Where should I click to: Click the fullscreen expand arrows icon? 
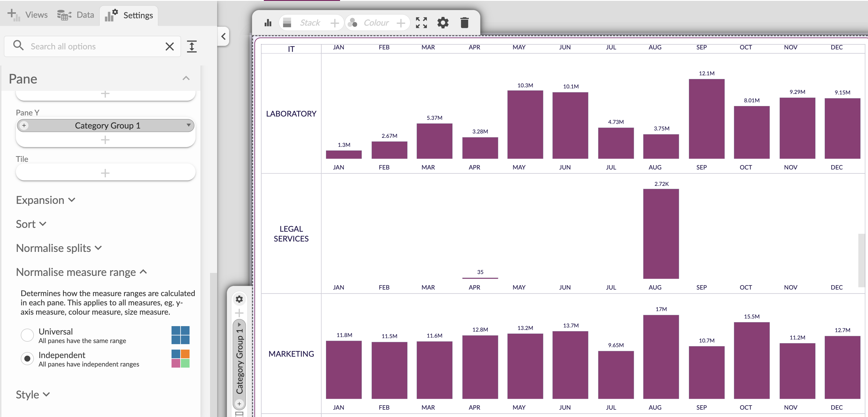coord(421,23)
